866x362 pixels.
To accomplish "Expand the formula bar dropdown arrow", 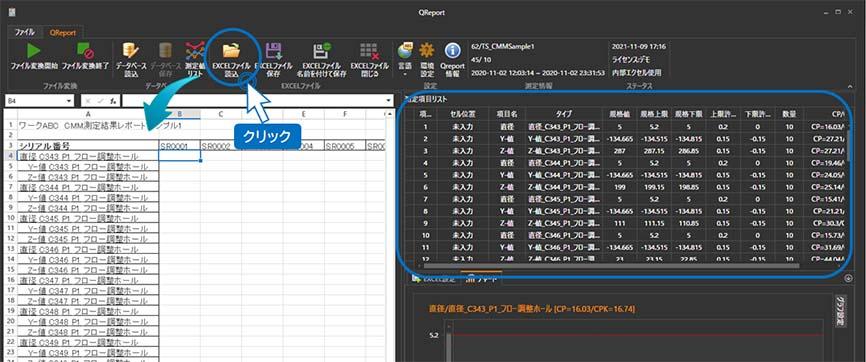I will click(389, 101).
